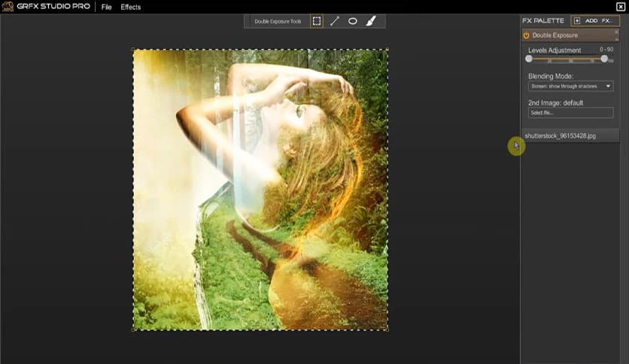Click the left Levels Adjustment slider handle
The width and height of the screenshot is (629, 364).
click(x=529, y=59)
